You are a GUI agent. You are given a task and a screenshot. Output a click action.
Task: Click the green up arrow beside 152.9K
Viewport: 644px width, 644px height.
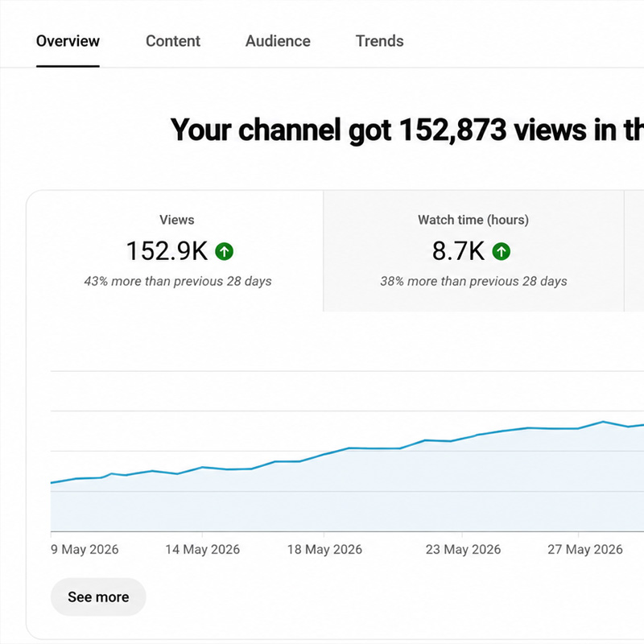pyautogui.click(x=225, y=251)
